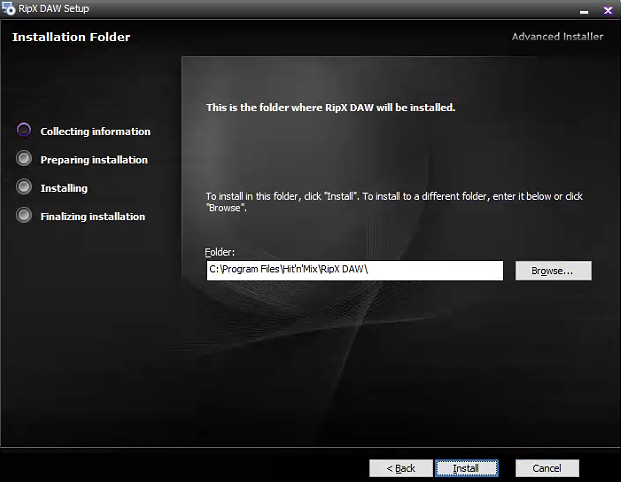Click the Finalizing installation step label
The height and width of the screenshot is (482, 621).
(x=93, y=216)
